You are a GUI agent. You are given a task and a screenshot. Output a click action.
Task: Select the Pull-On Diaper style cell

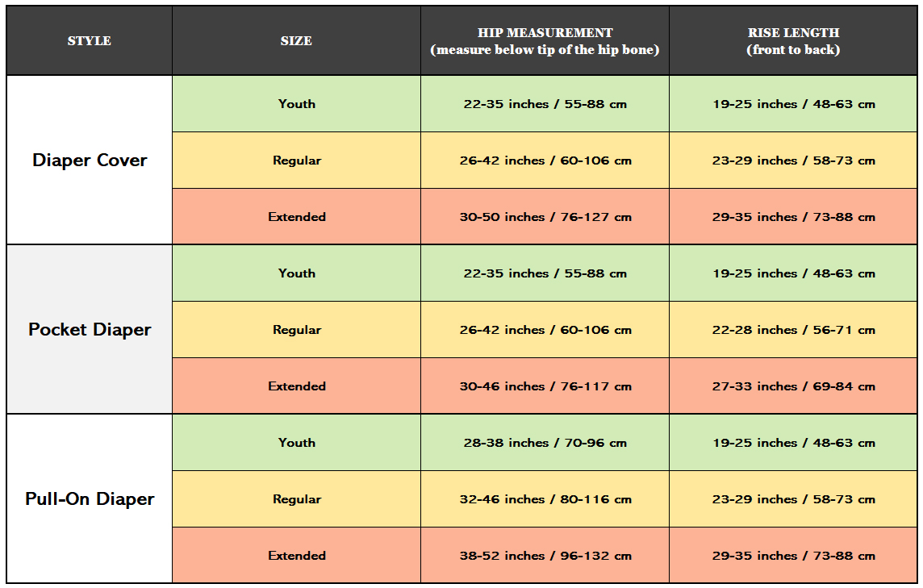click(x=90, y=499)
